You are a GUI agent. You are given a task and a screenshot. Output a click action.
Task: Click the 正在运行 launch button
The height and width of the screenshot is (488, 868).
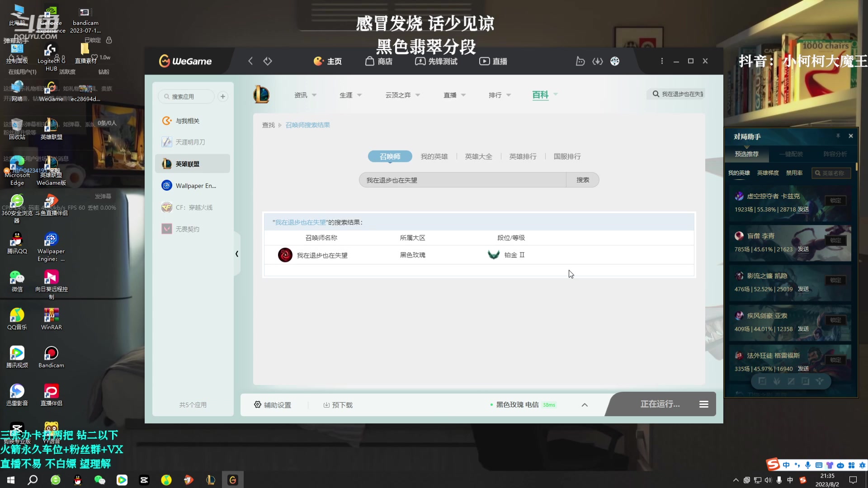(x=660, y=404)
